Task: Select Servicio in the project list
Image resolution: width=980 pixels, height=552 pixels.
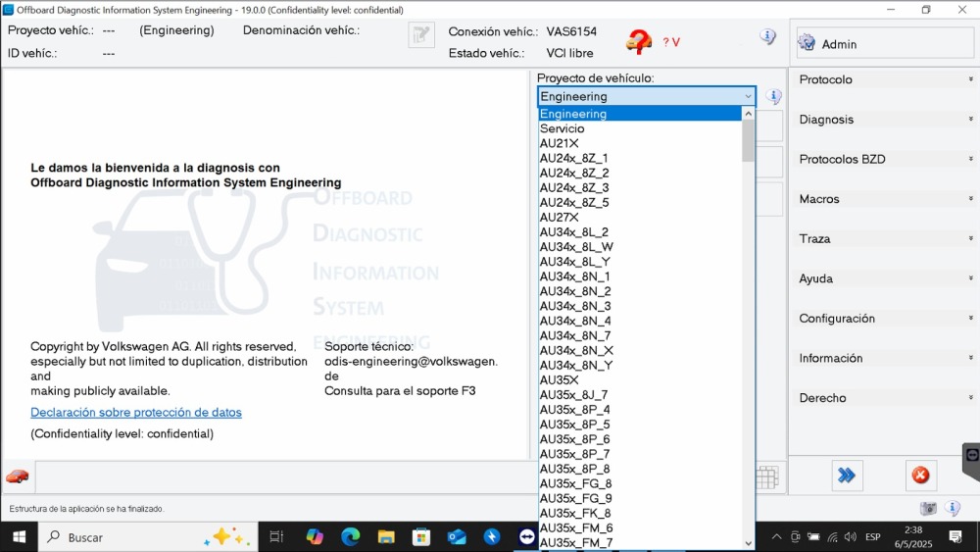Action: pos(640,128)
